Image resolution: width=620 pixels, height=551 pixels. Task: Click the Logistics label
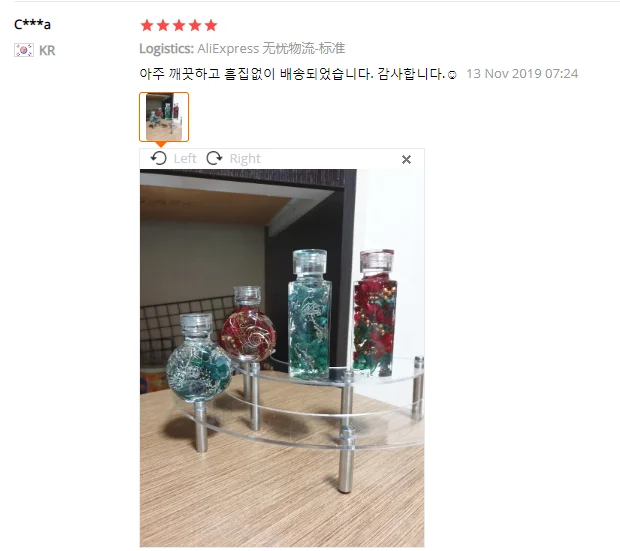pyautogui.click(x=166, y=49)
